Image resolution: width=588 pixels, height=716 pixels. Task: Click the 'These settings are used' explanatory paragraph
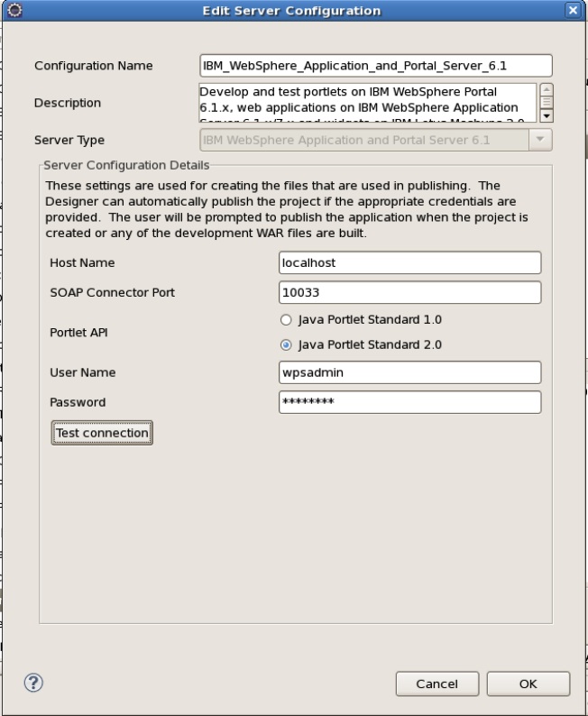[x=287, y=209]
